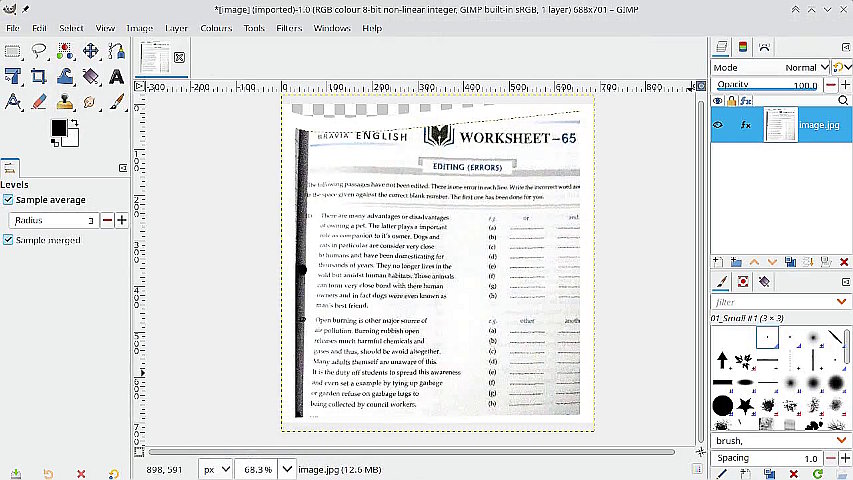Toggle layer effects fx on image.jpg

(746, 125)
